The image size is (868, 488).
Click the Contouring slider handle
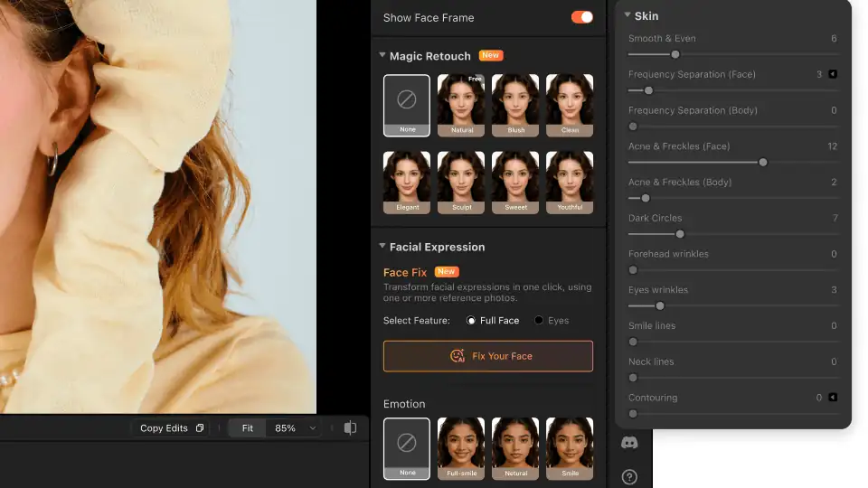click(633, 414)
